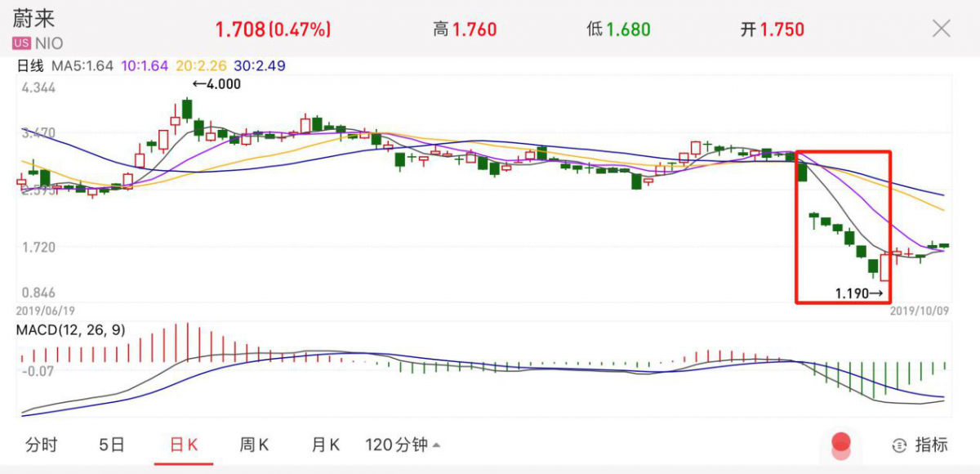980x474 pixels.
Task: Tap the red floating record button
Action: (841, 445)
